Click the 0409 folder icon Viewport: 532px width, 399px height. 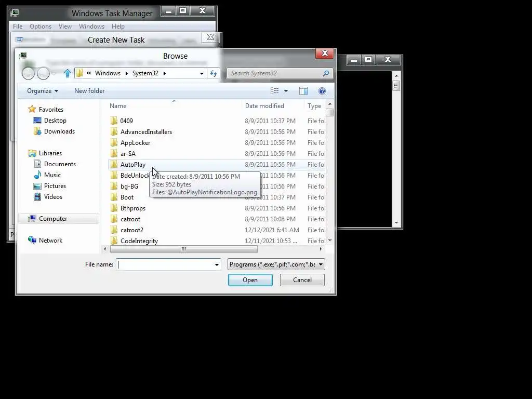pyautogui.click(x=114, y=121)
